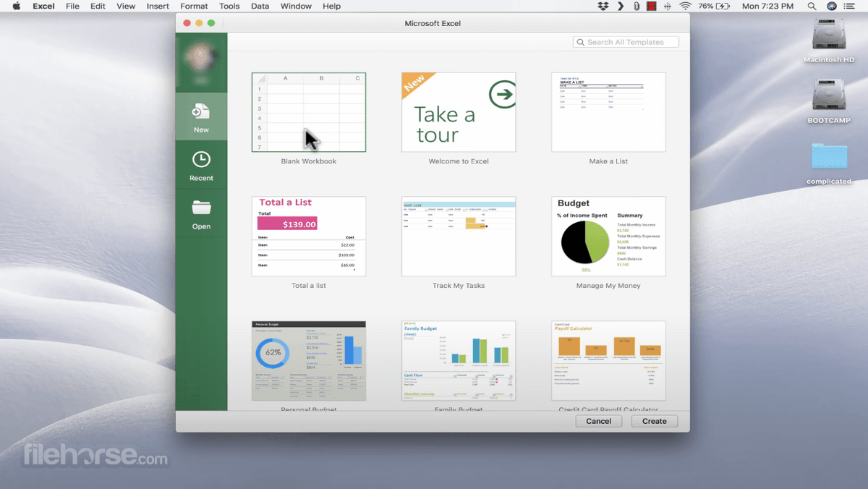The width and height of the screenshot is (868, 489).
Task: Click the magnifier in Search All Templates
Action: [x=580, y=43]
